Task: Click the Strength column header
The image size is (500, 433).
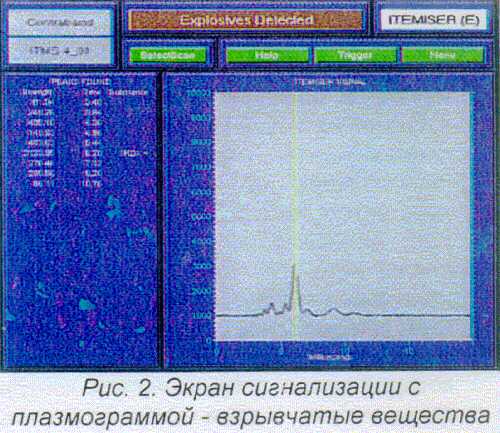Action: 37,92
